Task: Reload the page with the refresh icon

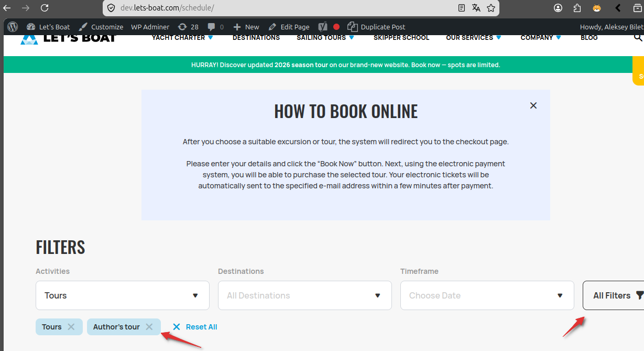Action: point(45,8)
